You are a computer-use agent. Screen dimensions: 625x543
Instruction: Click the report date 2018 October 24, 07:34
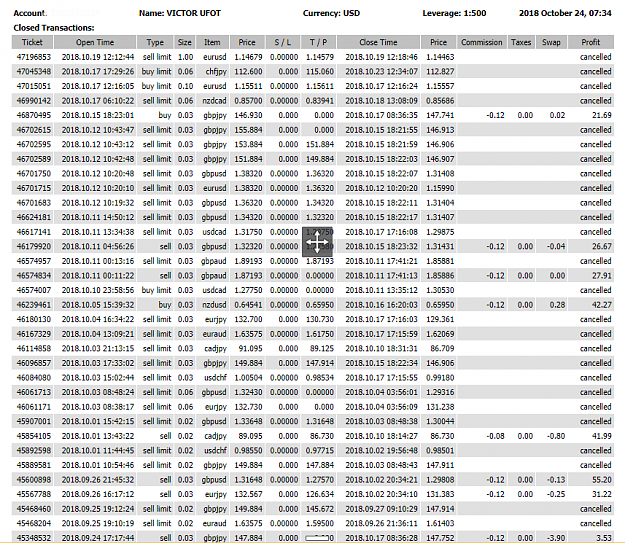coord(565,13)
